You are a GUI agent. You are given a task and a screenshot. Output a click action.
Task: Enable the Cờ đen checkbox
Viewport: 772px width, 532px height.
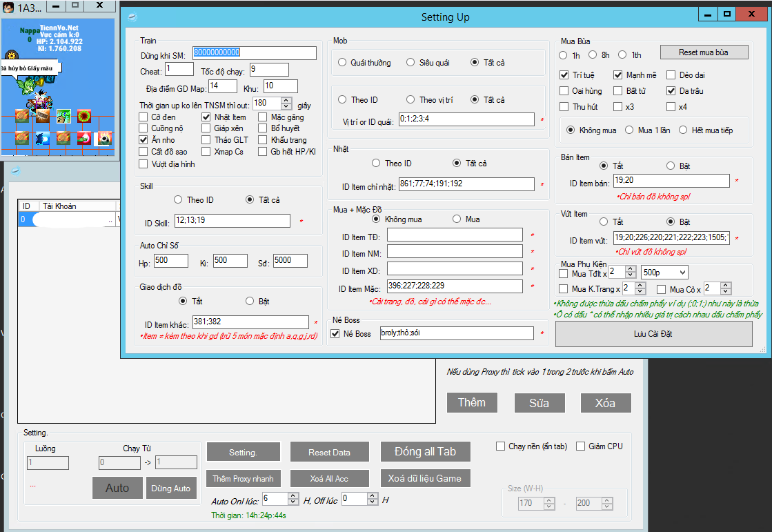point(143,117)
